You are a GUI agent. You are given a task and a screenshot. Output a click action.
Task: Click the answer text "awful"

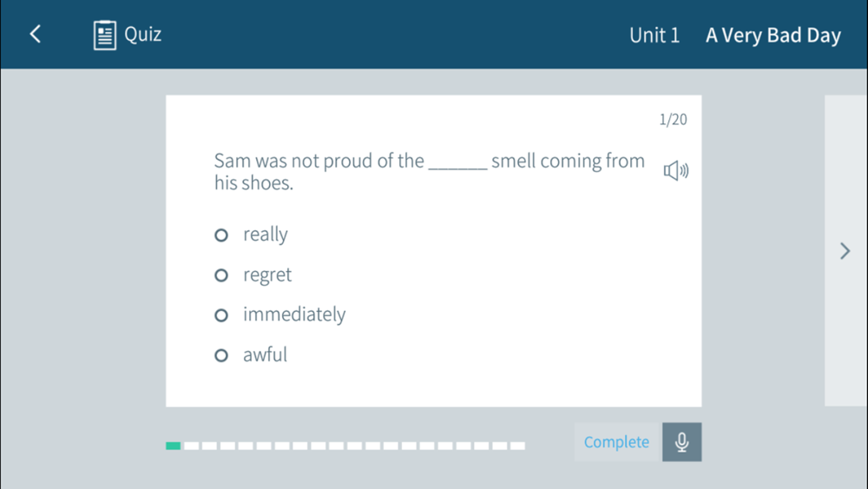point(265,354)
